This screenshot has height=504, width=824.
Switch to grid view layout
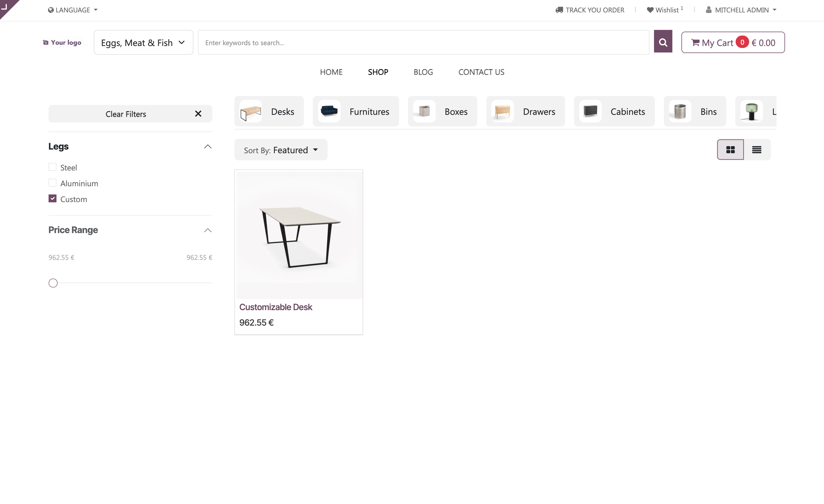coord(730,150)
